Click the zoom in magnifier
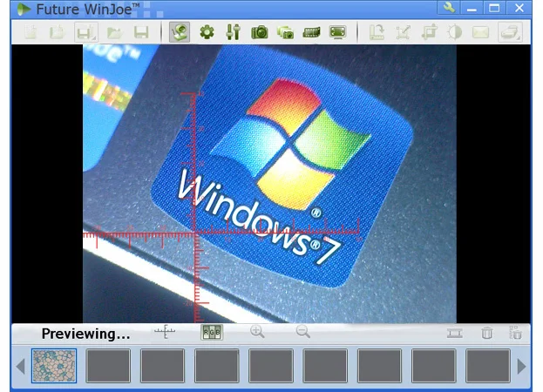 point(257,332)
